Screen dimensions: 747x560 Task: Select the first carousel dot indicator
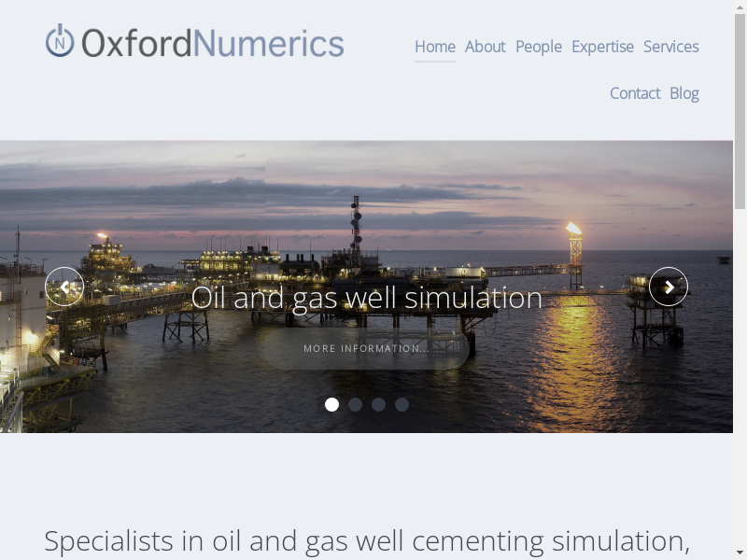pyautogui.click(x=331, y=405)
